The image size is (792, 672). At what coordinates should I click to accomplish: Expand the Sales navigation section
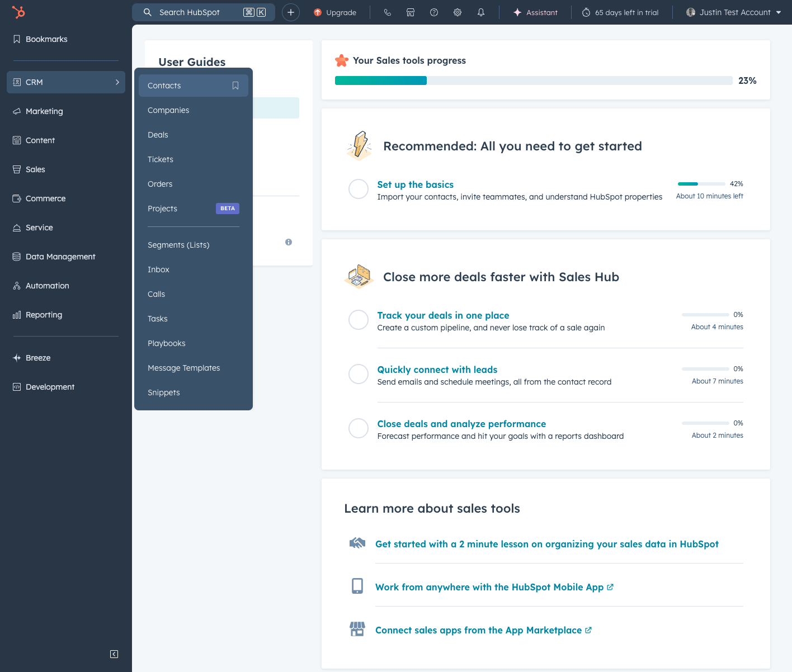click(66, 169)
